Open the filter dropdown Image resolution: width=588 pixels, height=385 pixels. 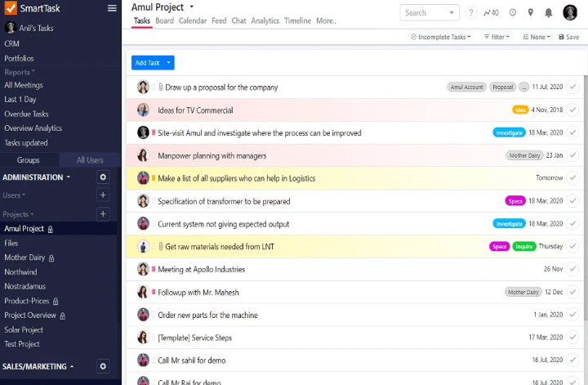[497, 37]
